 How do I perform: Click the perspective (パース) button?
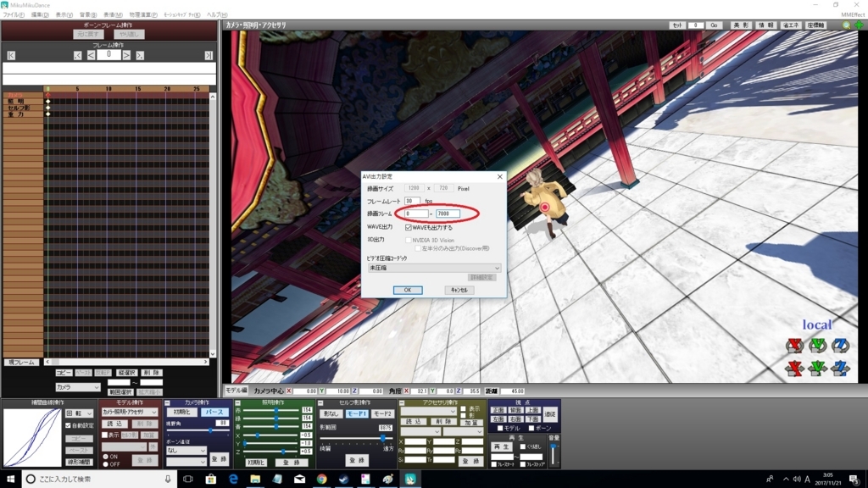click(214, 413)
